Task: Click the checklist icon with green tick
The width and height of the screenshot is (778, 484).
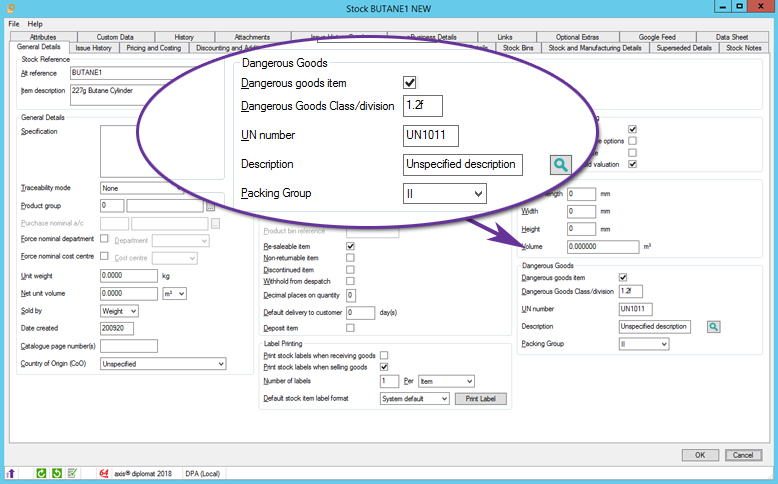Action: (72, 474)
